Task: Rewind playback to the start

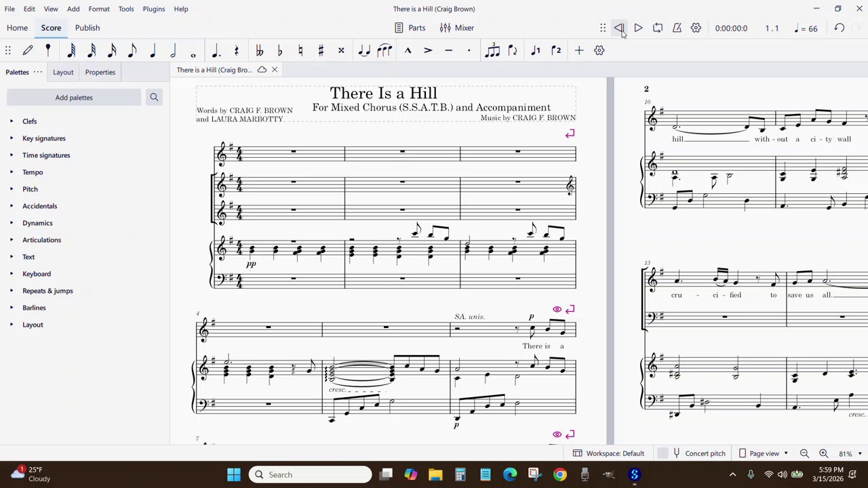Action: 619,28
